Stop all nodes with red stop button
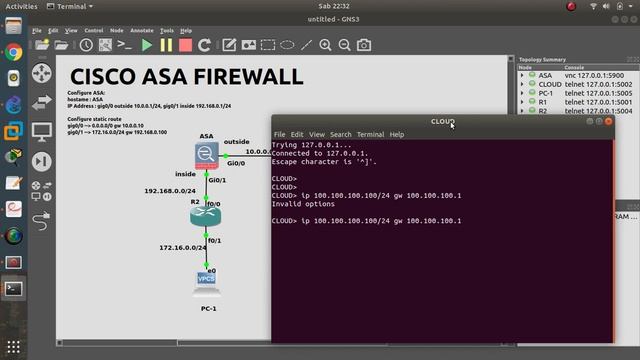 point(185,45)
